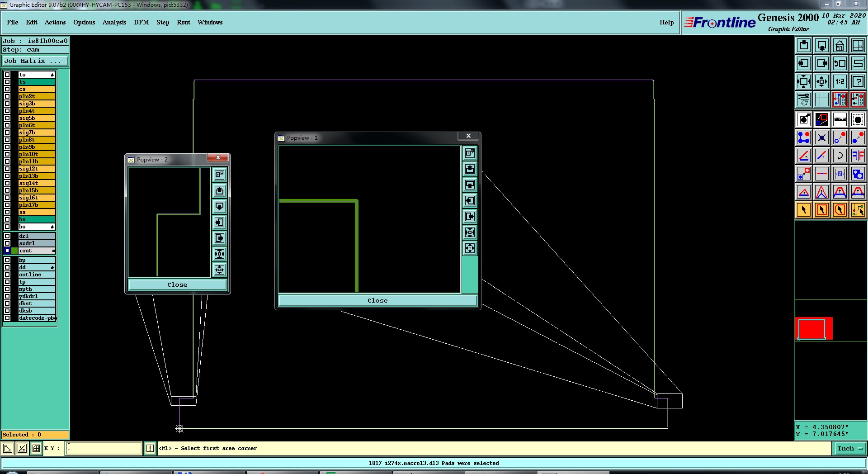The width and height of the screenshot is (868, 474).
Task: Click the exclamation info icon near command line
Action: point(150,448)
